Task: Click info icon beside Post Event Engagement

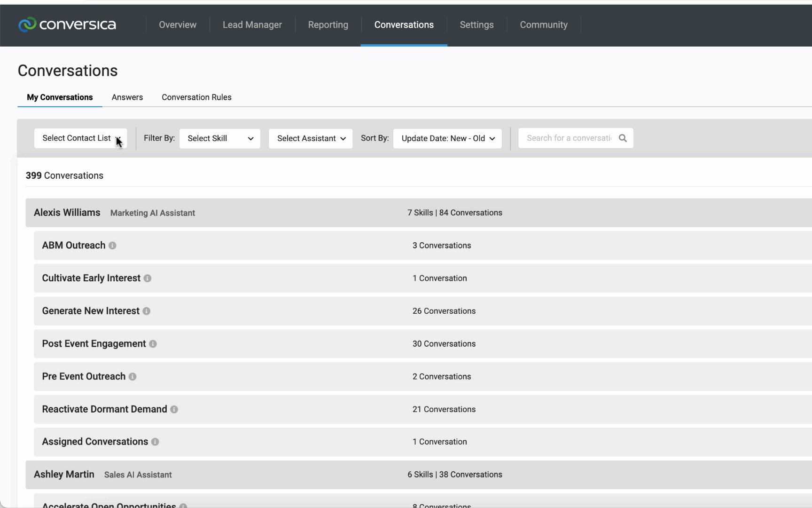Action: (153, 344)
